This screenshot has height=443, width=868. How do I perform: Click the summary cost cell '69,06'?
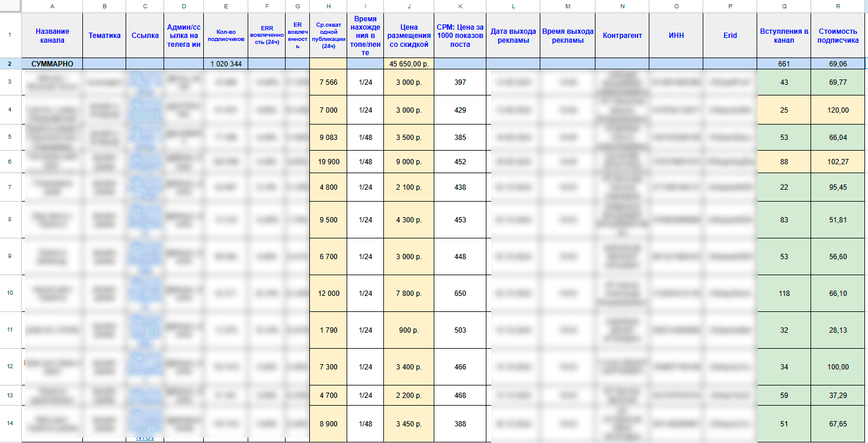click(x=838, y=63)
